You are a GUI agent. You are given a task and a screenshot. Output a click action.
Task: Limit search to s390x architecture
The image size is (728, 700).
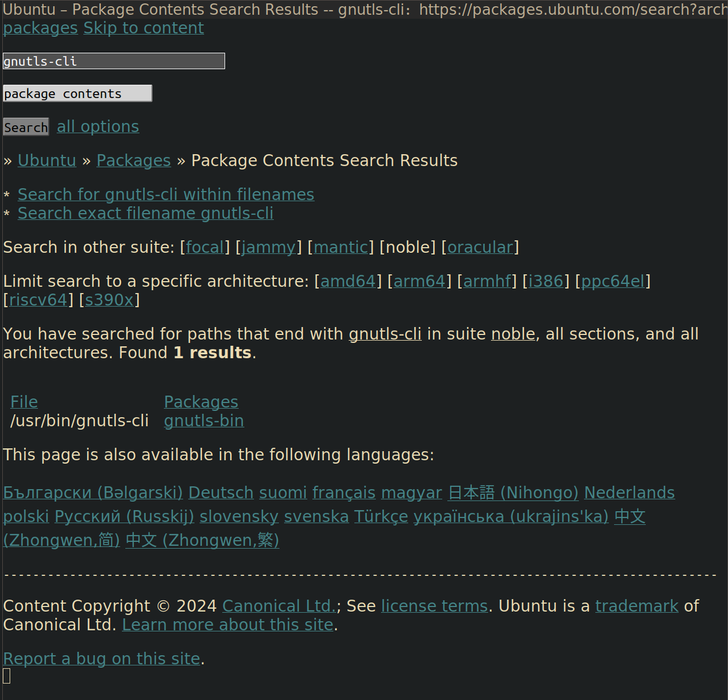click(x=109, y=300)
